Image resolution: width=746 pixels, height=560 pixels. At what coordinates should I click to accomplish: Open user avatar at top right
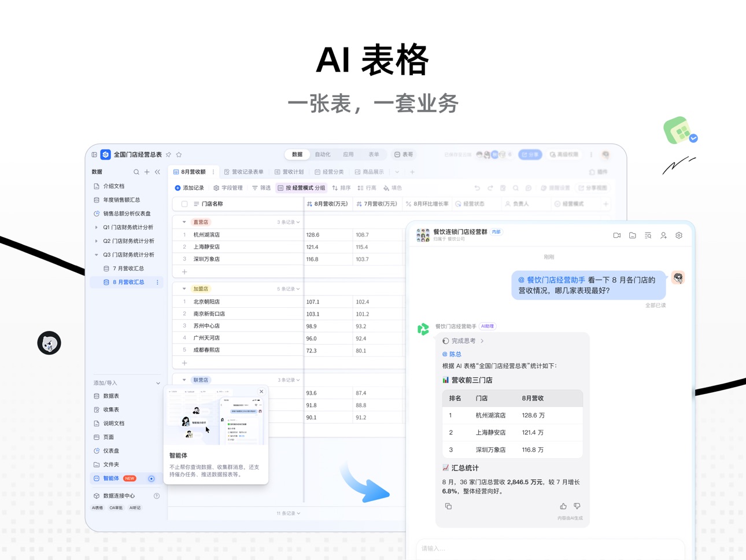[x=605, y=154]
